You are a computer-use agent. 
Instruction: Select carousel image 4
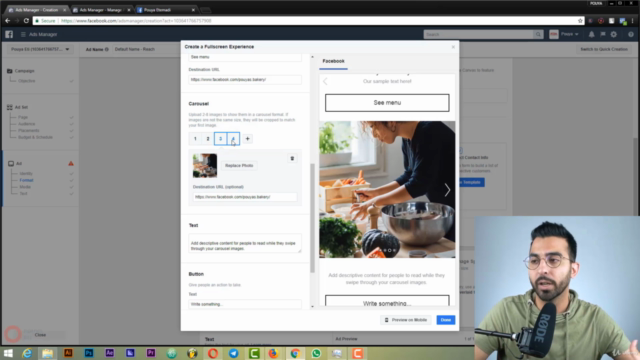coord(233,139)
